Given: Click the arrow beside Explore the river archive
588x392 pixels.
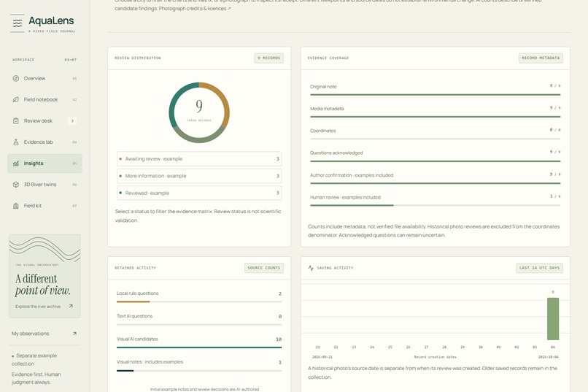Looking at the screenshot, I should tap(71, 306).
